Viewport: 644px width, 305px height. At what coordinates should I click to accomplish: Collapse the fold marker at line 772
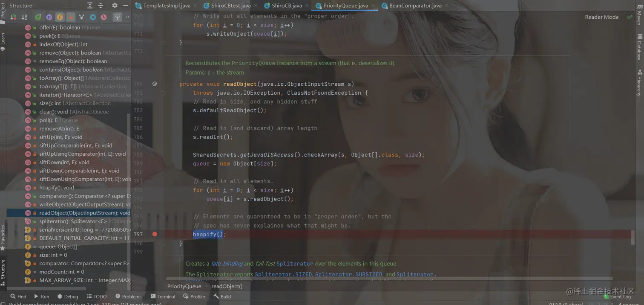click(163, 43)
